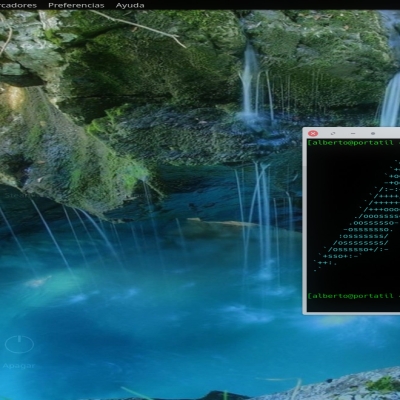The height and width of the screenshot is (400, 400).
Task: Minimize the terminal window with dash button
Action: pyautogui.click(x=353, y=133)
